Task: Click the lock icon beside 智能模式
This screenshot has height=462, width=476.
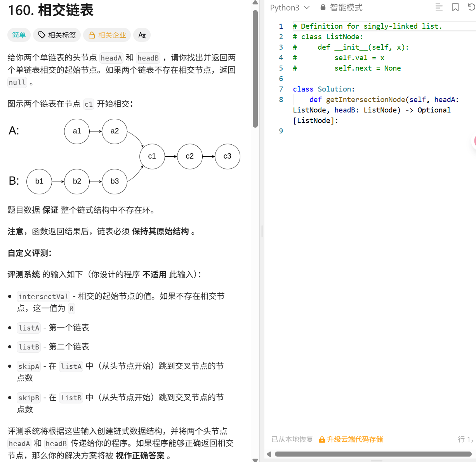Action: click(x=323, y=7)
